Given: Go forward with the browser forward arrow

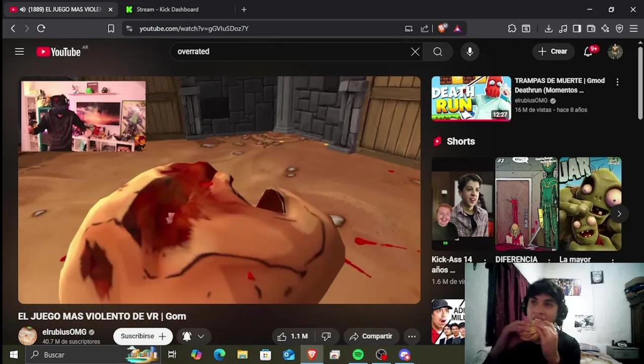Looking at the screenshot, I should [27, 28].
